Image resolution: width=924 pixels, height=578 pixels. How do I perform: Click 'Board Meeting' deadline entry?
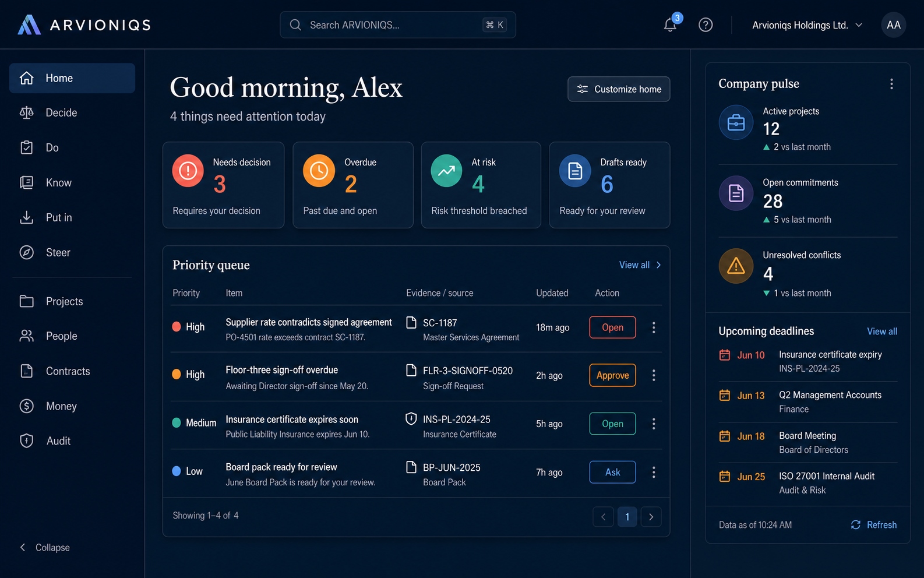(x=807, y=436)
